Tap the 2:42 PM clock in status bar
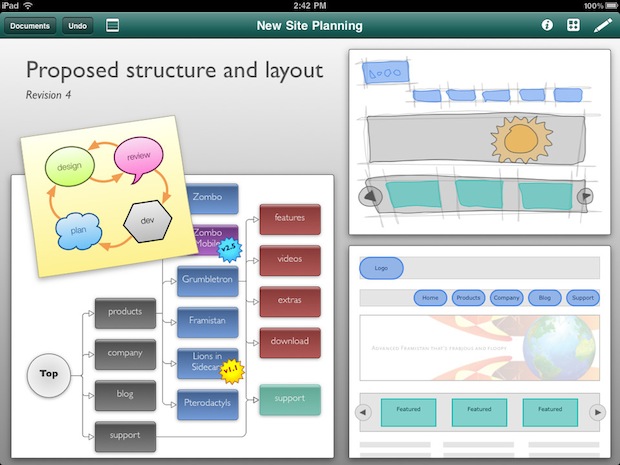This screenshot has height=465, width=620. (310, 6)
